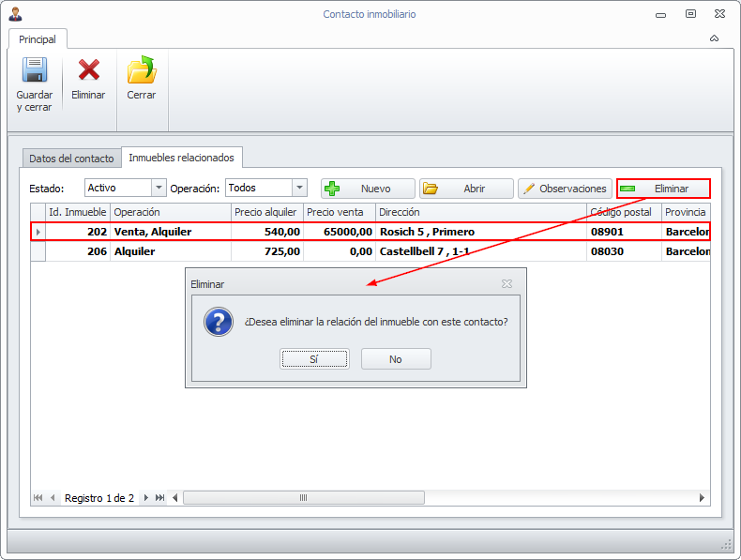Click the Observaciones button
The image size is (741, 560).
tap(566, 189)
